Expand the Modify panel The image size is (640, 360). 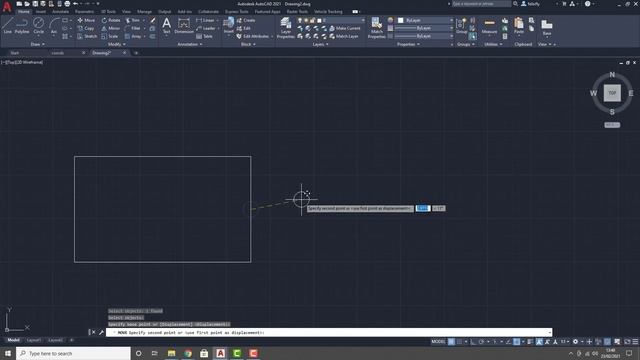click(x=116, y=44)
